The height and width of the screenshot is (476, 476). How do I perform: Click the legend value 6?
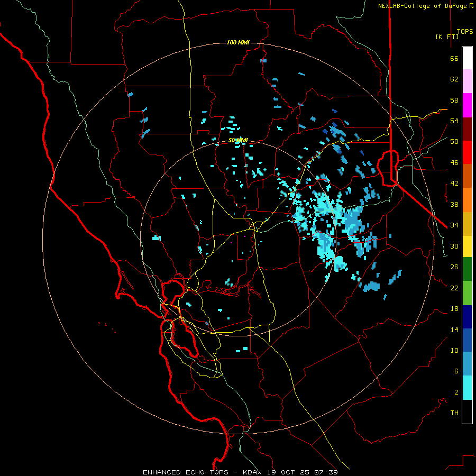(x=456, y=371)
